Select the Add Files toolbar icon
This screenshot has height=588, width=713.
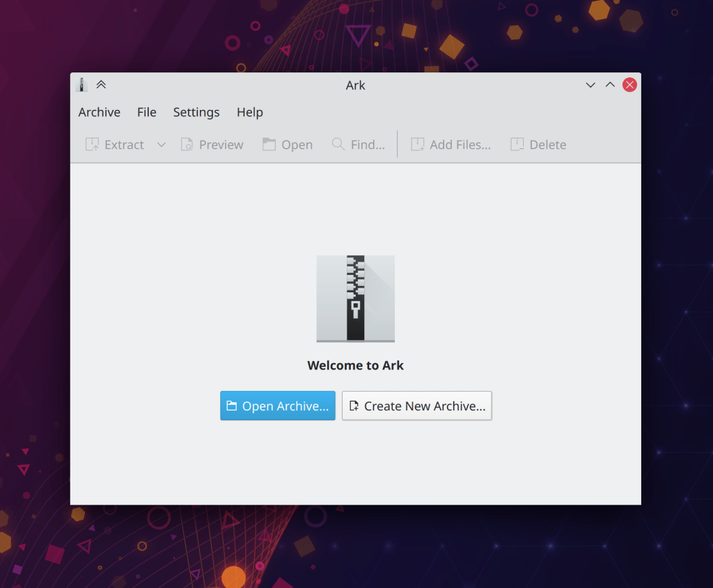[x=418, y=145]
